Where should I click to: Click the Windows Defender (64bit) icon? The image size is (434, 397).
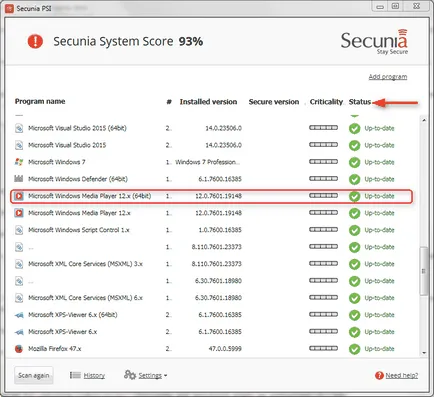click(x=19, y=179)
